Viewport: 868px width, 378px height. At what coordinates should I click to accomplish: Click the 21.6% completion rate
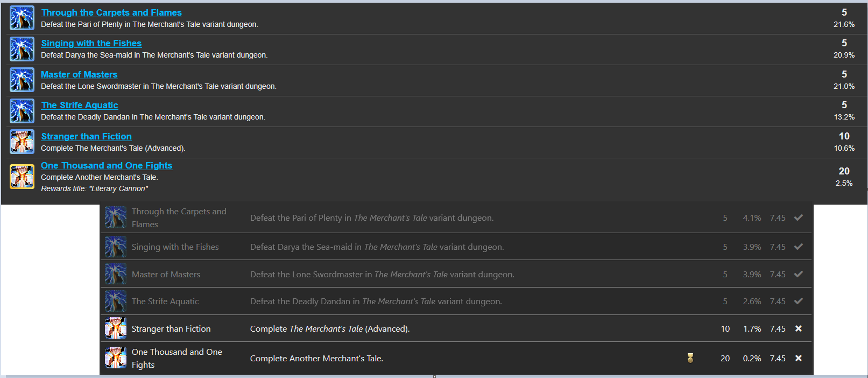[844, 24]
